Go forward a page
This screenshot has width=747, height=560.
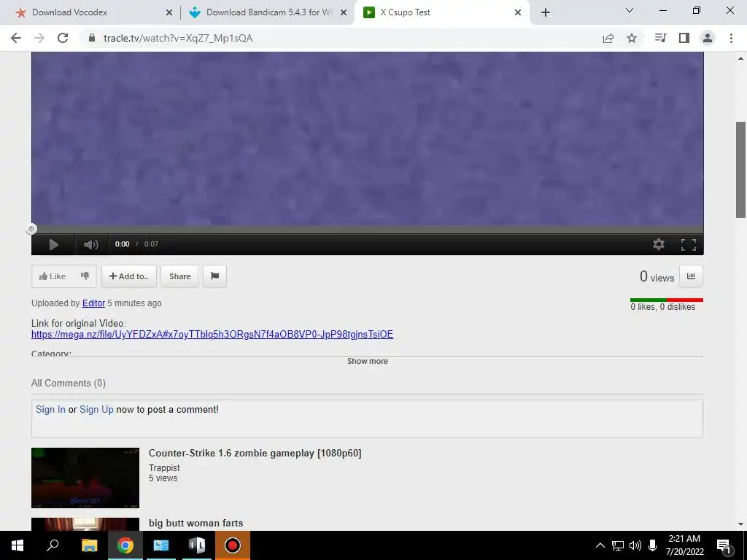[x=39, y=38]
